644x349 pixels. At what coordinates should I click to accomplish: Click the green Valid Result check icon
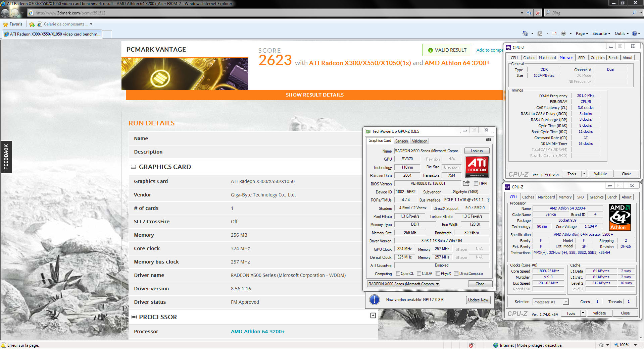430,50
